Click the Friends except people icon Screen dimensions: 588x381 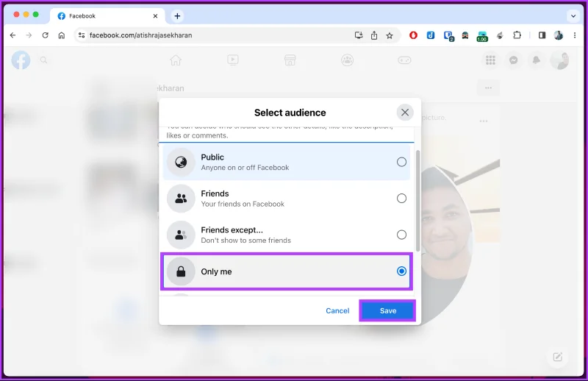pyautogui.click(x=181, y=235)
